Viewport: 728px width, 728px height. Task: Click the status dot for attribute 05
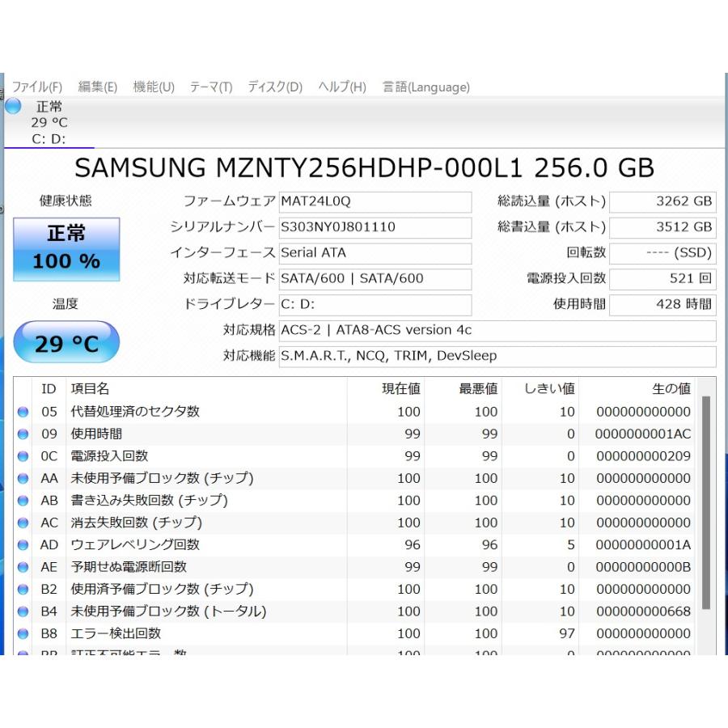tap(23, 412)
